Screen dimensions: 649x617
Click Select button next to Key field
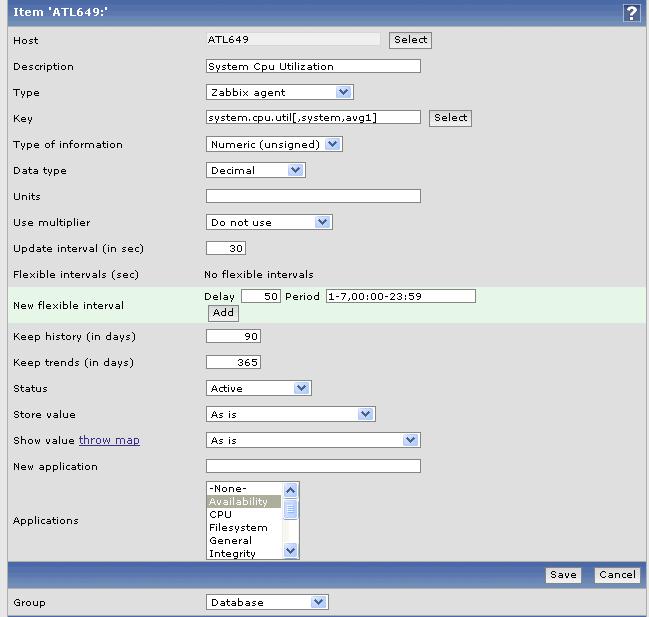click(x=450, y=118)
